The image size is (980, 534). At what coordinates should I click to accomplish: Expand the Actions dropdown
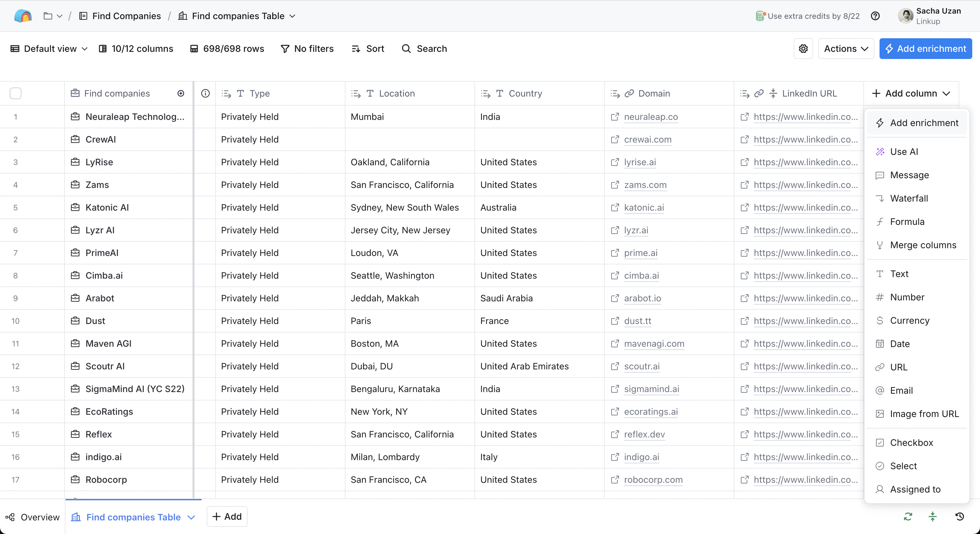846,49
